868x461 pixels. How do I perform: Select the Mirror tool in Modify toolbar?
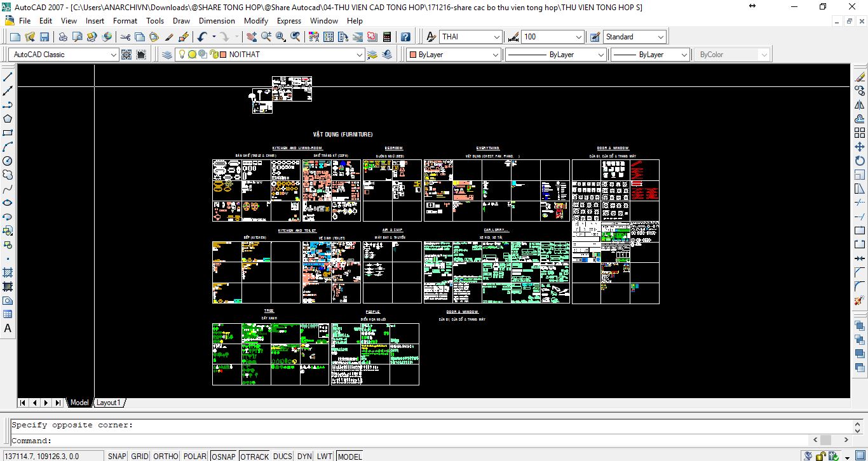tap(860, 105)
